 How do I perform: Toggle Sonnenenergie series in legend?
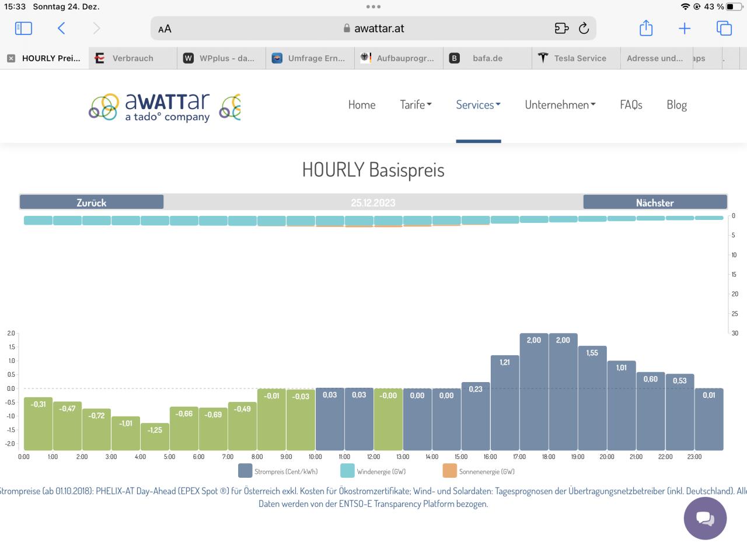point(479,471)
